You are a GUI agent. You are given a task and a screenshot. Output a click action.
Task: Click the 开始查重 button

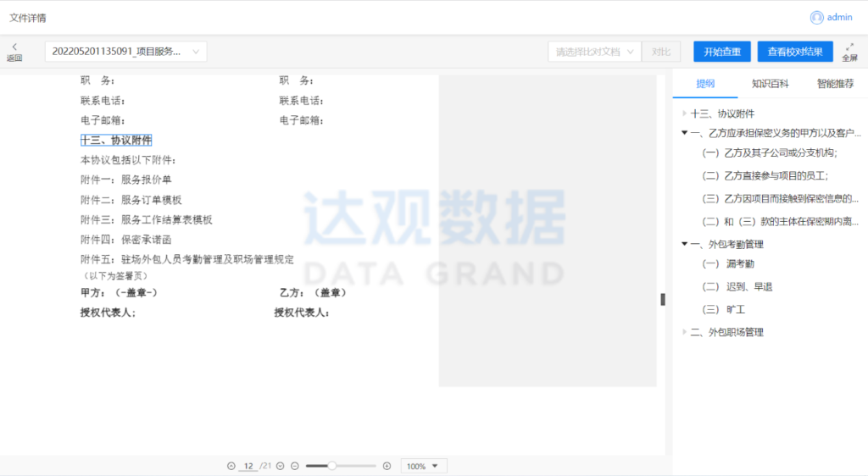pos(722,52)
